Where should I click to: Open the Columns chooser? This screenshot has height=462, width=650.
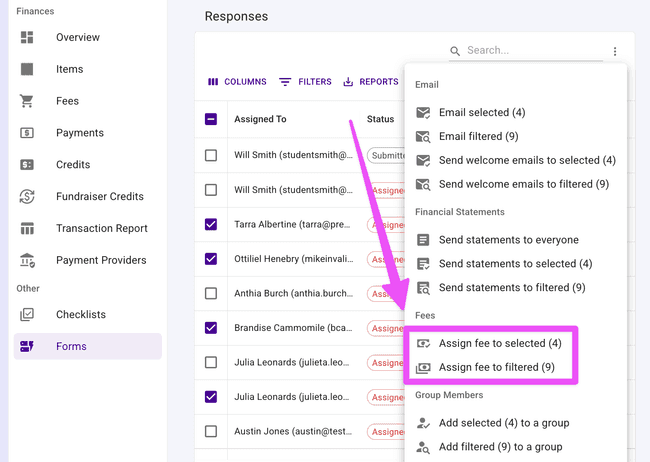[237, 82]
